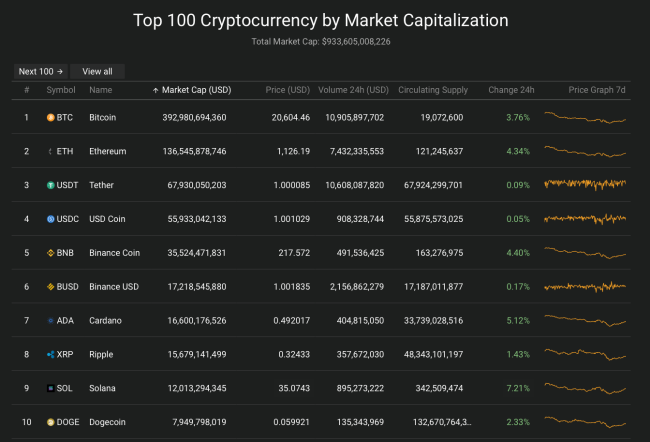Click Binance USD's market cap 17,218,545,880

coord(197,287)
